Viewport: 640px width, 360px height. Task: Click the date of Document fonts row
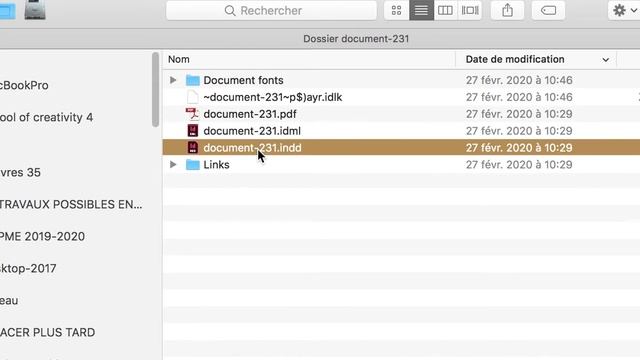519,80
